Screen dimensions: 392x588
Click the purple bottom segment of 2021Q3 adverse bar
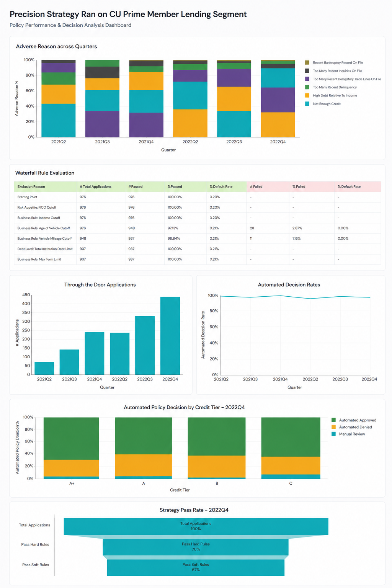point(102,124)
